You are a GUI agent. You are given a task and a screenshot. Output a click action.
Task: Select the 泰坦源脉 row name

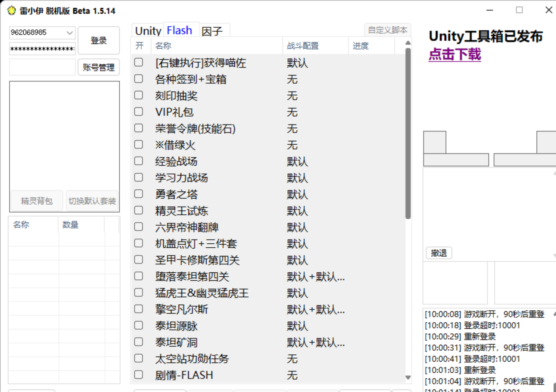pyautogui.click(x=176, y=326)
